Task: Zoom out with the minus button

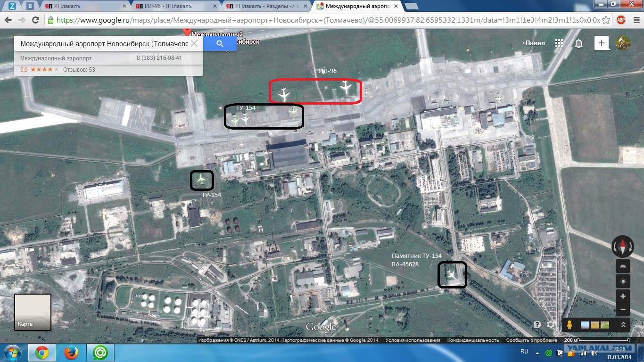Action: click(x=623, y=310)
